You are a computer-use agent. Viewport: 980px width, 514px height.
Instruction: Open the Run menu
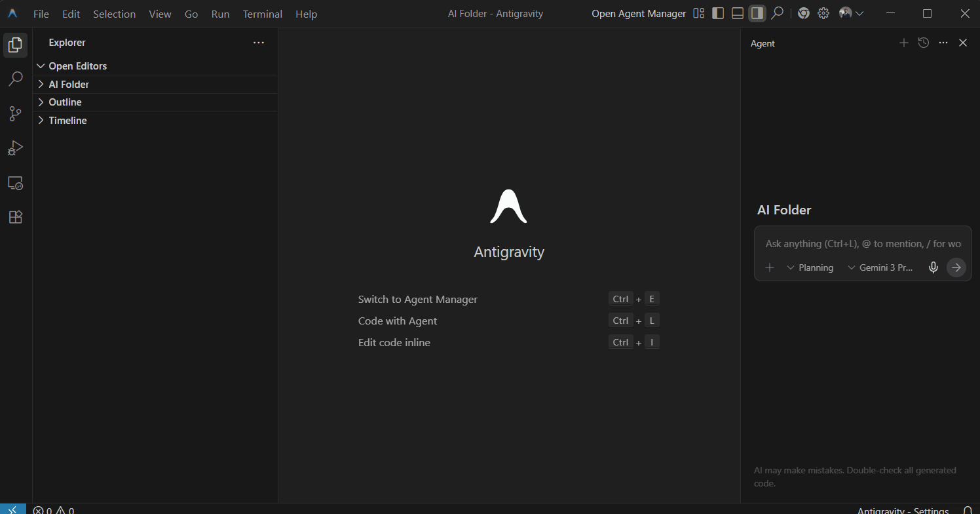pos(220,14)
